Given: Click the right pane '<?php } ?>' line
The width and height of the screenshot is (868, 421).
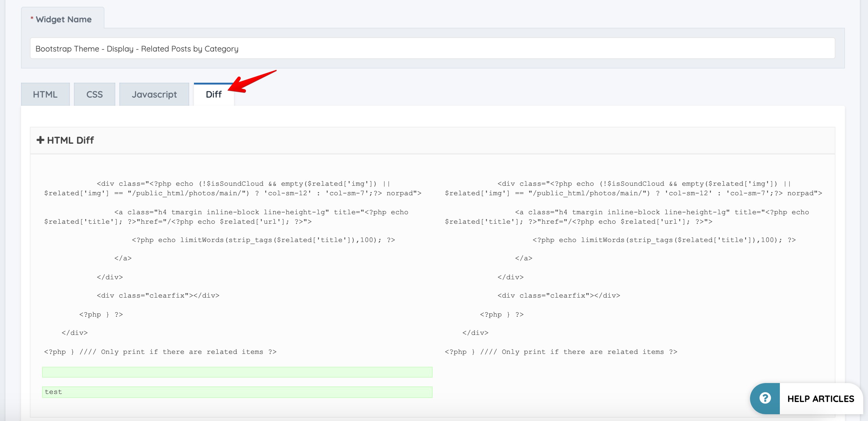Looking at the screenshot, I should pos(501,315).
